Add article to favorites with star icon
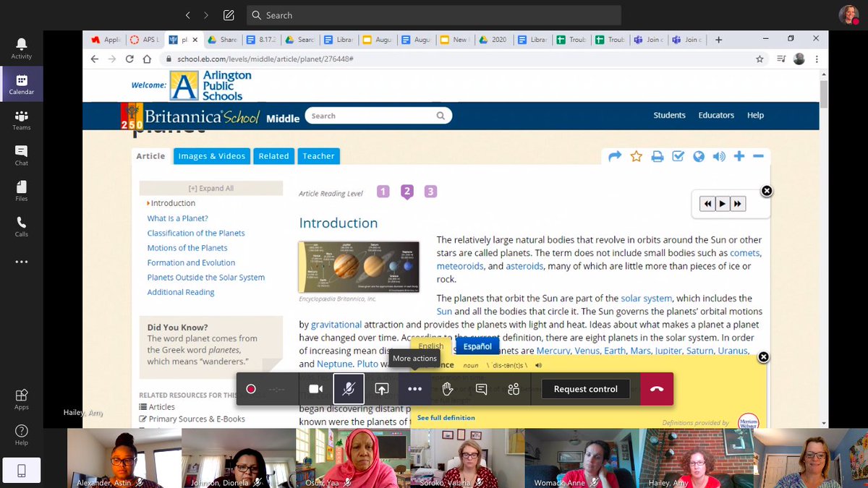The width and height of the screenshot is (868, 488). (x=636, y=156)
